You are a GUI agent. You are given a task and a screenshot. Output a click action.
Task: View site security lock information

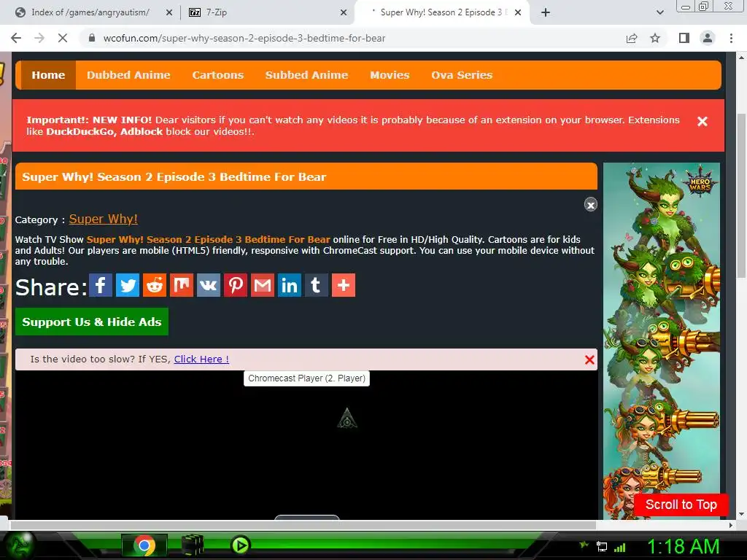click(92, 38)
